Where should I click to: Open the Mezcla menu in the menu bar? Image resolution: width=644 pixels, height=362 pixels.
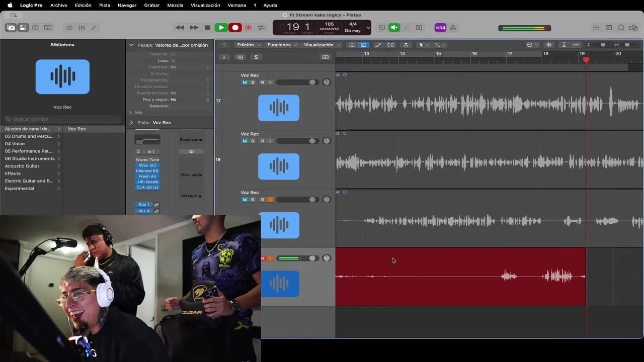pos(175,5)
